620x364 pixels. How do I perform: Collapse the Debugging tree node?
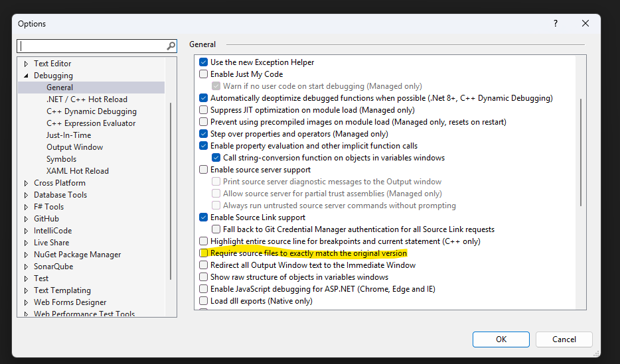click(27, 76)
